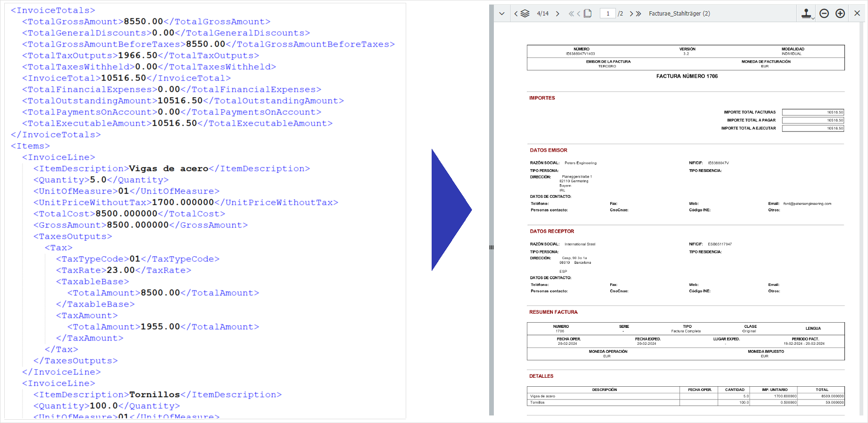Zoom in with the plus icon
The height and width of the screenshot is (423, 868).
[x=840, y=14]
